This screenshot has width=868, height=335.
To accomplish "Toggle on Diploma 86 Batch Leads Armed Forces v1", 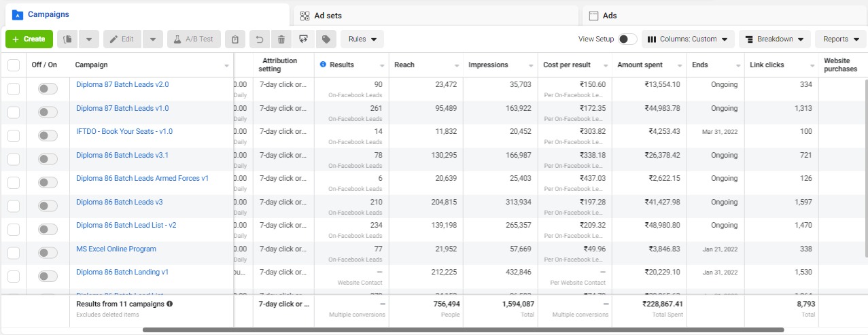I will (x=48, y=182).
